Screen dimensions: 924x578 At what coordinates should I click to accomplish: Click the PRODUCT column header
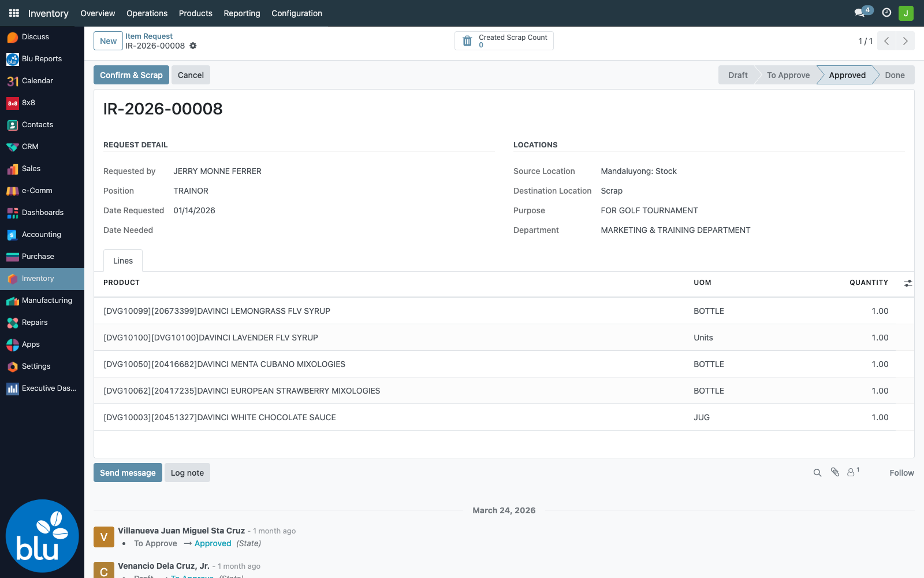[x=121, y=283]
